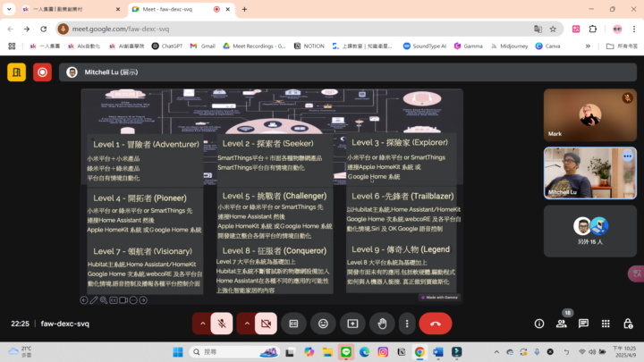Open video settings arrow beside camera
The image size is (644, 362).
[247, 324]
